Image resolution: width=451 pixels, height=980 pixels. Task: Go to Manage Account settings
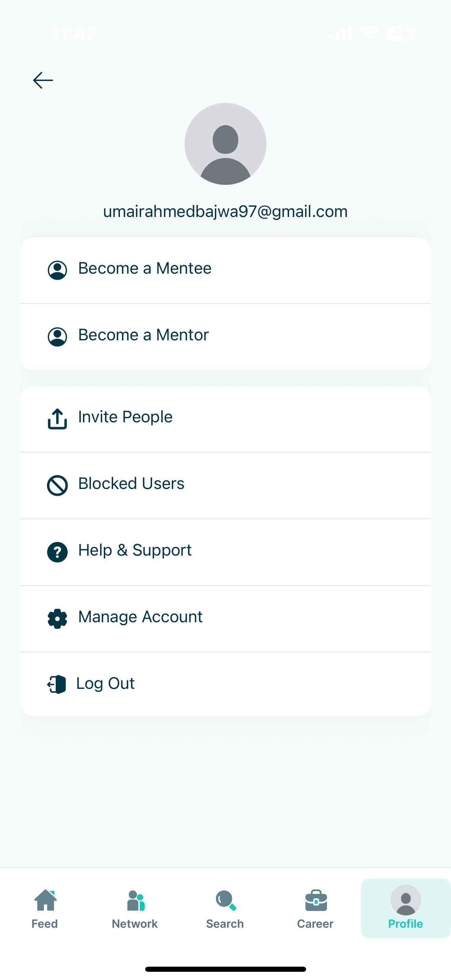pyautogui.click(x=140, y=617)
